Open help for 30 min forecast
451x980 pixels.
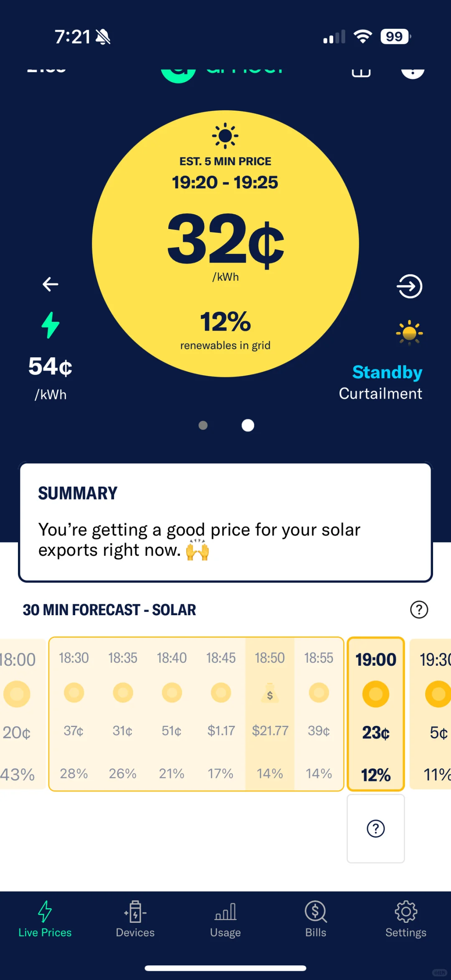[x=419, y=610]
